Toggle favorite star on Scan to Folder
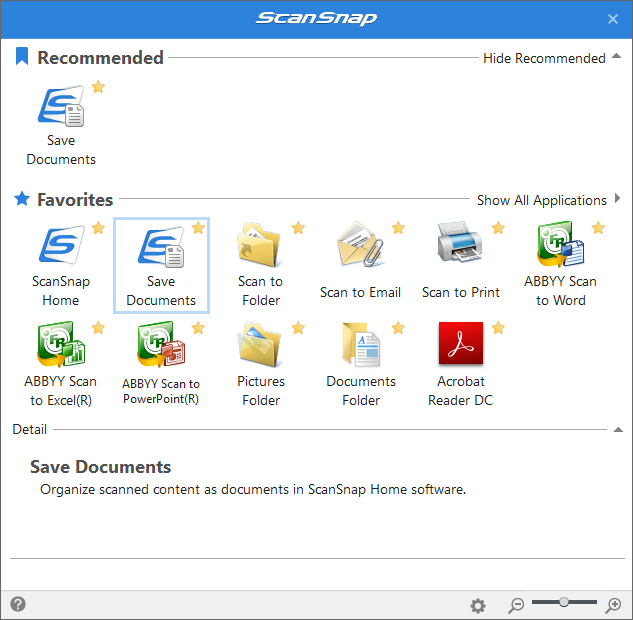633x620 pixels. (298, 228)
